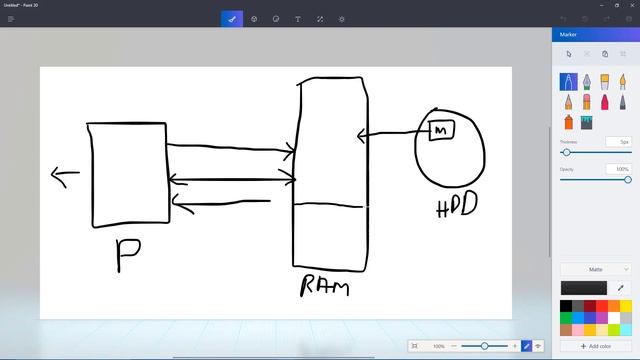
Task: Click the zoom out minus button
Action: [454, 346]
